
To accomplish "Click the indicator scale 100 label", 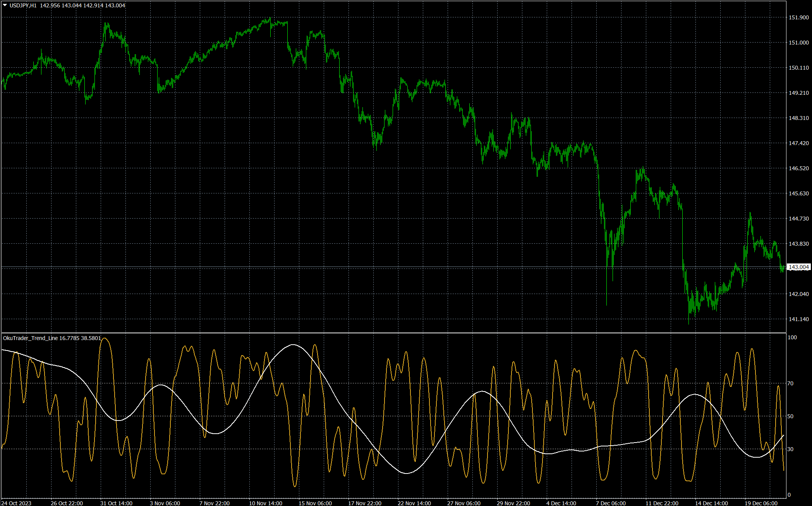I will 792,337.
